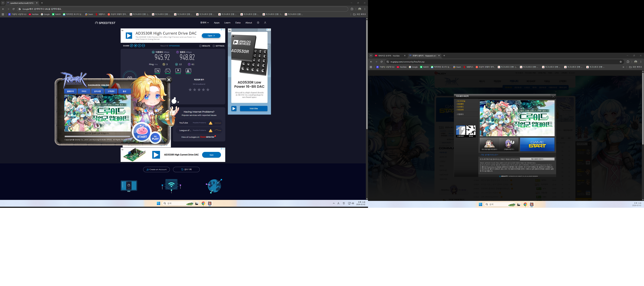Select 바포메트 server in server list
Image resolution: width=644 pixels, height=286 pixels.
460,104
